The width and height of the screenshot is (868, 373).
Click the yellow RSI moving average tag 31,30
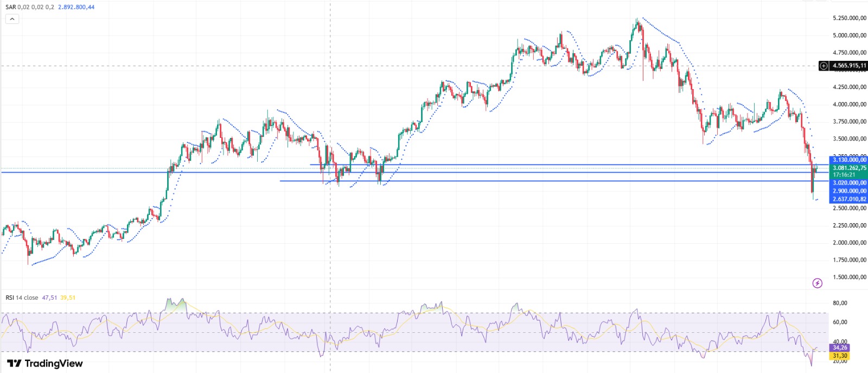[x=840, y=356]
